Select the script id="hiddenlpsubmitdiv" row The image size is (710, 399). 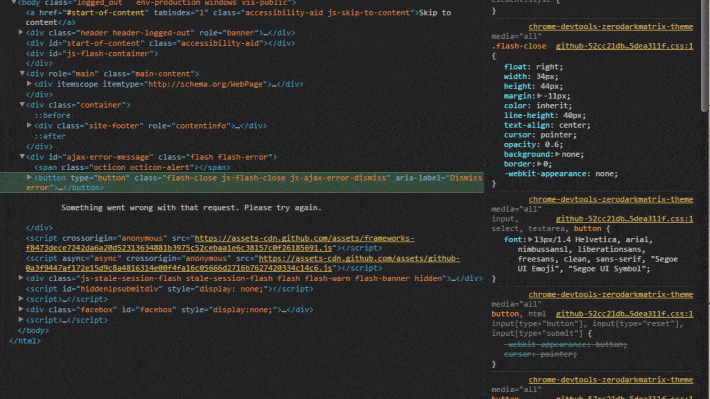click(169, 288)
